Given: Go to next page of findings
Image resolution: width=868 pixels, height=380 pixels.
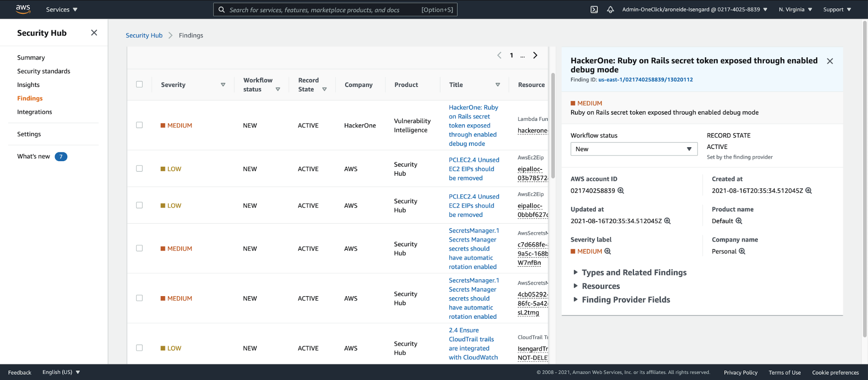Looking at the screenshot, I should tap(535, 55).
